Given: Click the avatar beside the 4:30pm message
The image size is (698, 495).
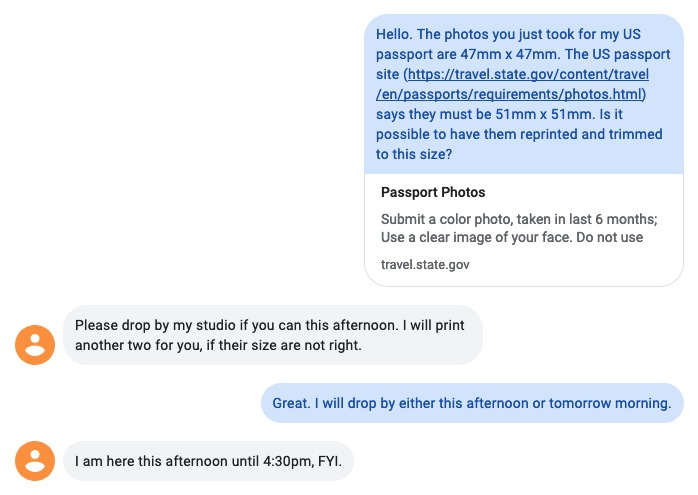Looking at the screenshot, I should tap(35, 461).
